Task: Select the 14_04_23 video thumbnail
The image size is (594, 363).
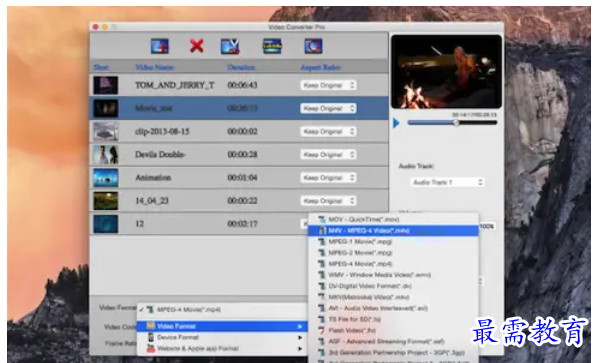Action: point(106,201)
